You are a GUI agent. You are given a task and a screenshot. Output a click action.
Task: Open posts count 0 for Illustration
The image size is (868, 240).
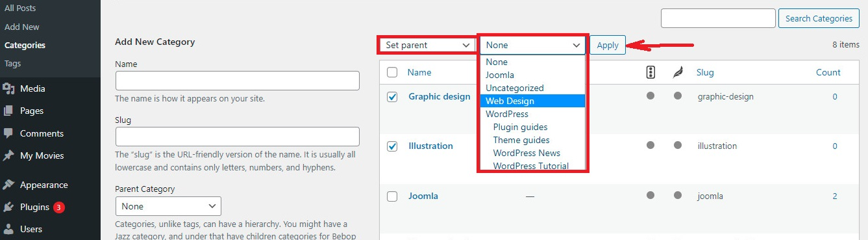[835, 146]
